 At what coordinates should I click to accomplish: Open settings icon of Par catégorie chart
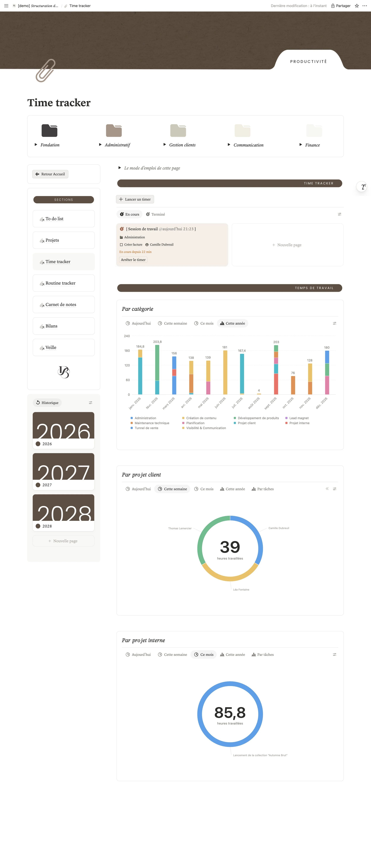click(x=335, y=323)
